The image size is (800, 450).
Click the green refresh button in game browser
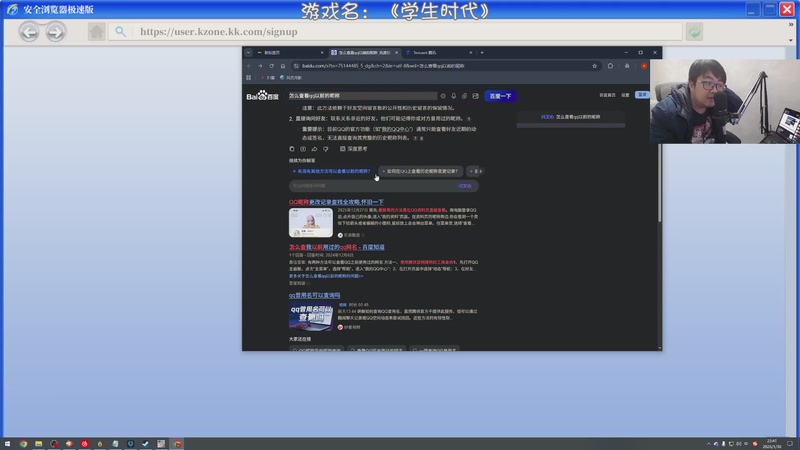pyautogui.click(x=694, y=32)
